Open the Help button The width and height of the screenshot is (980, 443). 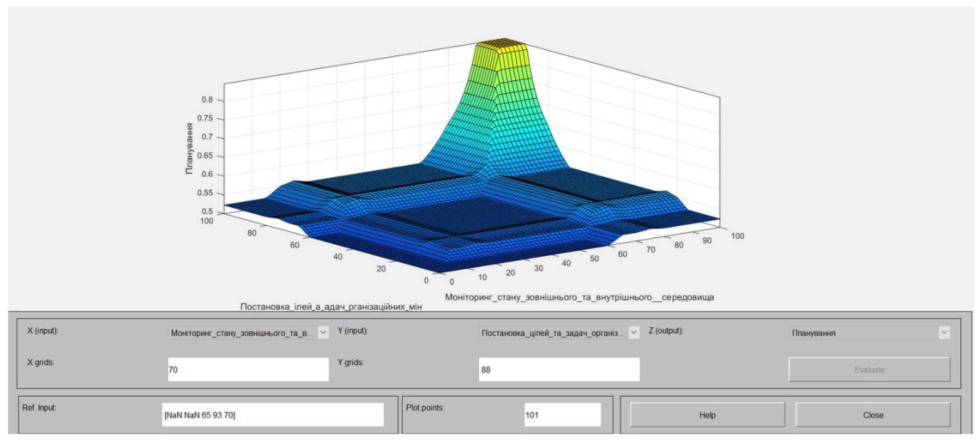click(707, 415)
